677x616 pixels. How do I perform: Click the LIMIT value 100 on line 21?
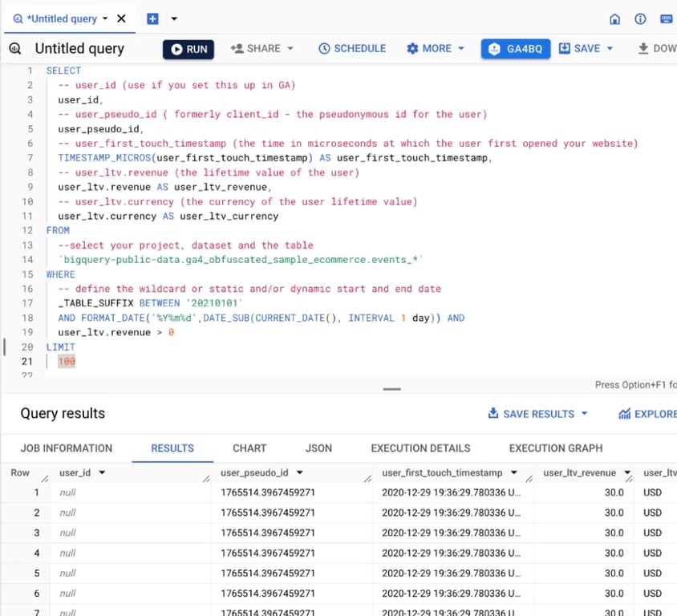pyautogui.click(x=67, y=361)
